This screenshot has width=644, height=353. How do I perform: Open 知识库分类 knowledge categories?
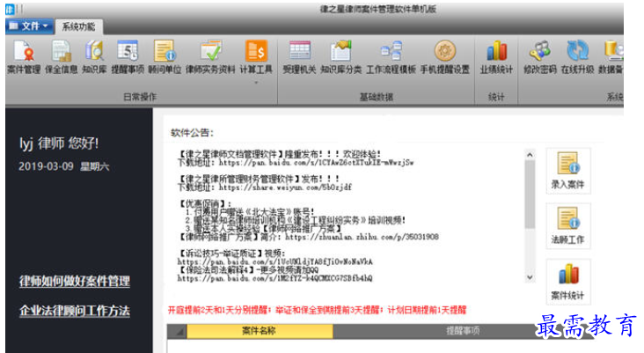point(340,57)
